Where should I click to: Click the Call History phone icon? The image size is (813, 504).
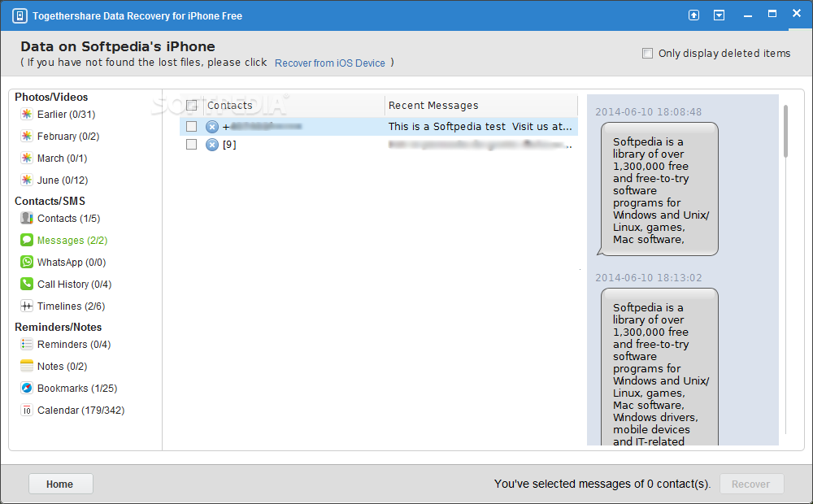coord(27,285)
